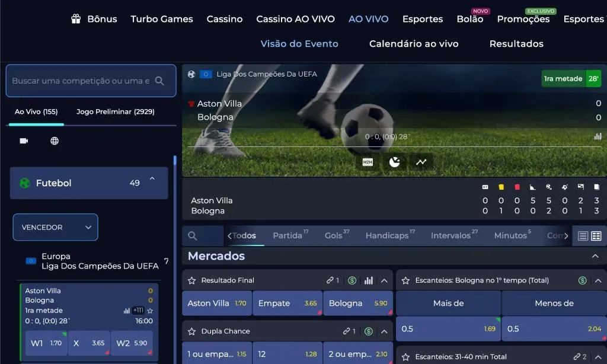The image size is (607, 364).
Task: Select the Jogo Preliminar (2929) tab
Action: pyautogui.click(x=116, y=111)
